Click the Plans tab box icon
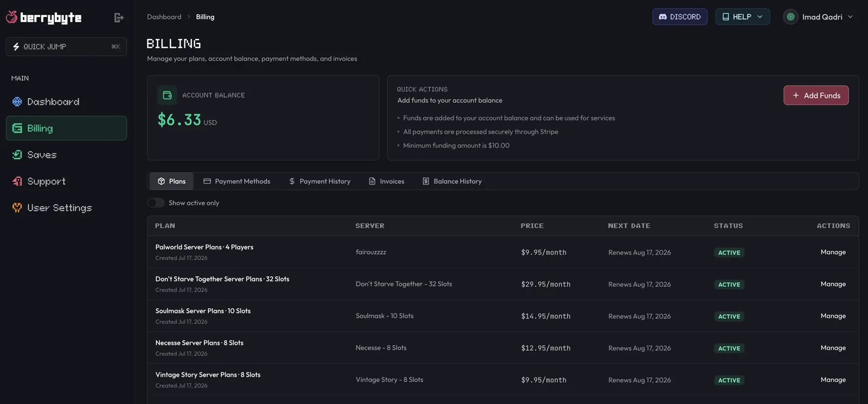Viewport: 868px width, 404px height. pyautogui.click(x=161, y=181)
